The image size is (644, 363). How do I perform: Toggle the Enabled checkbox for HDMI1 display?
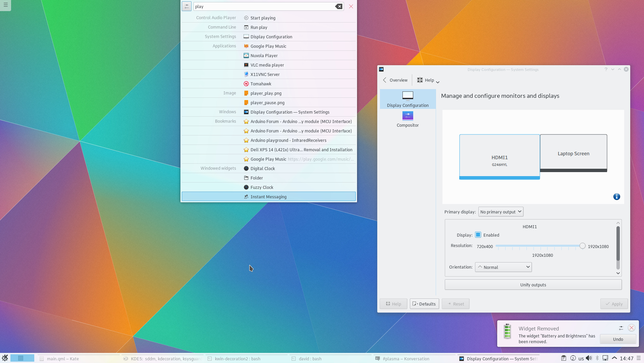tap(478, 235)
